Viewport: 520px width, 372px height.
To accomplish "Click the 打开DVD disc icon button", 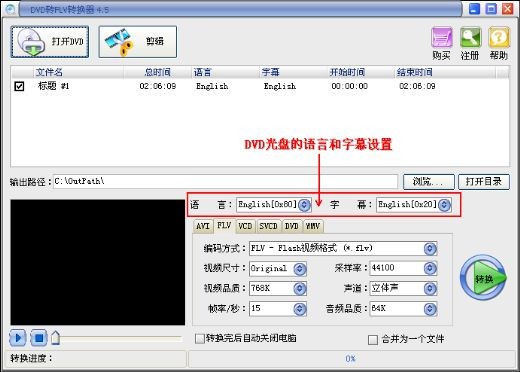I will [x=50, y=42].
